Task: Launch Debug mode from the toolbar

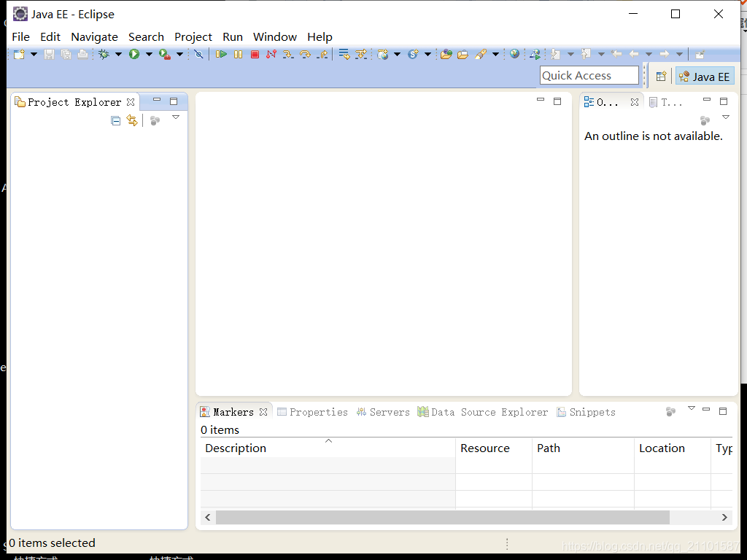Action: pos(104,54)
